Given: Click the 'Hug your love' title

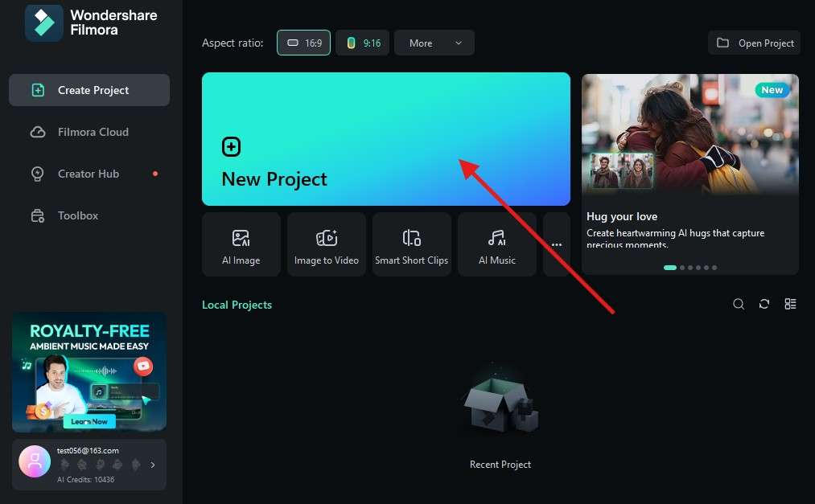Looking at the screenshot, I should [x=622, y=216].
